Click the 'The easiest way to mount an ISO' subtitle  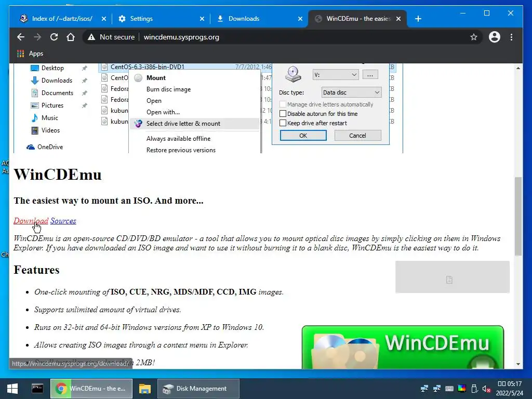[109, 201]
